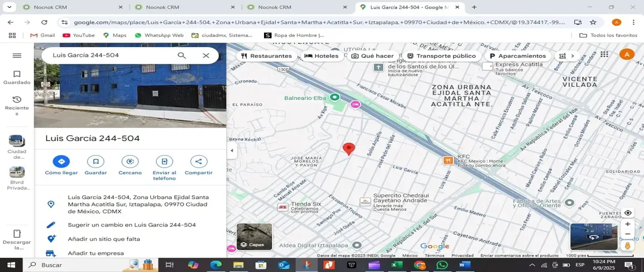Expand more category chips arrow
Screen dimensions: 644x272
tap(572, 56)
